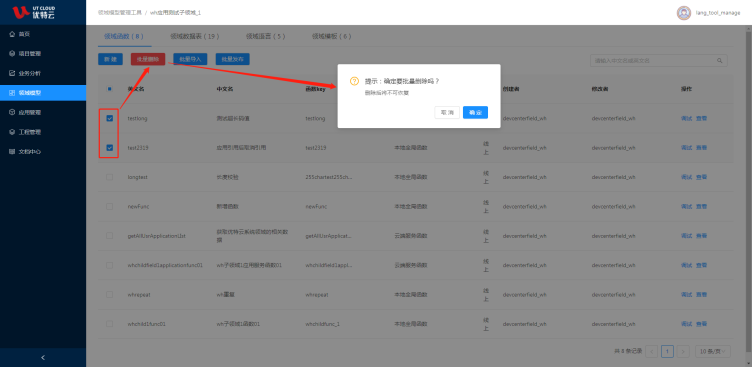Switch to the tab with count (5)
The width and height of the screenshot is (752, 367).
pyautogui.click(x=265, y=36)
